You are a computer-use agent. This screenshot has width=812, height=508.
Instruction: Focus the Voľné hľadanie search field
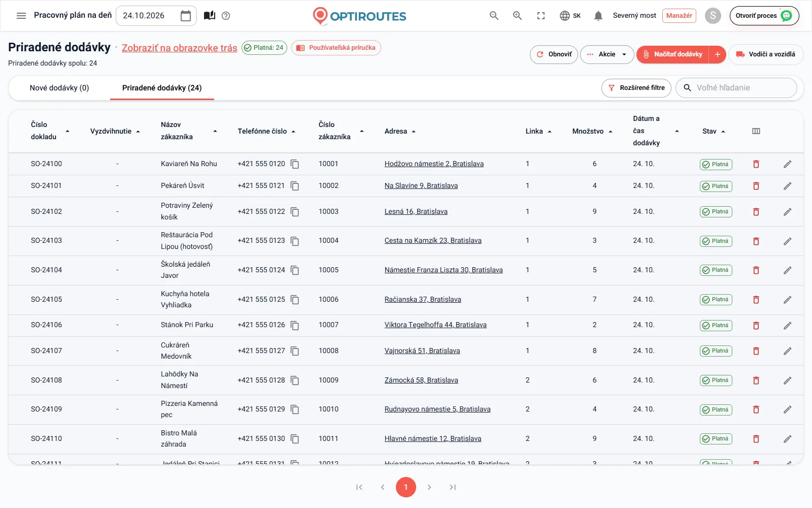[736, 88]
